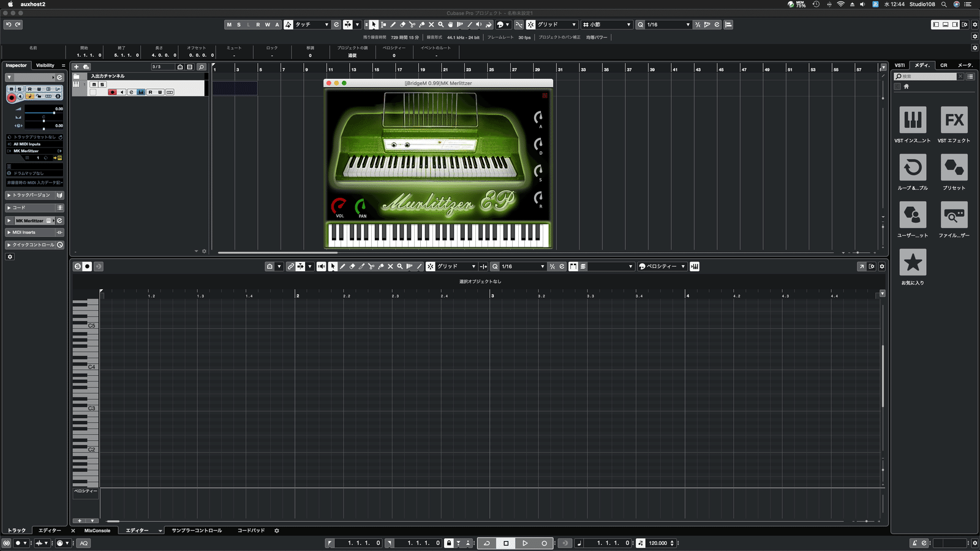Open VST Effects FX tile
This screenshot has height=551, width=980.
[x=954, y=120]
